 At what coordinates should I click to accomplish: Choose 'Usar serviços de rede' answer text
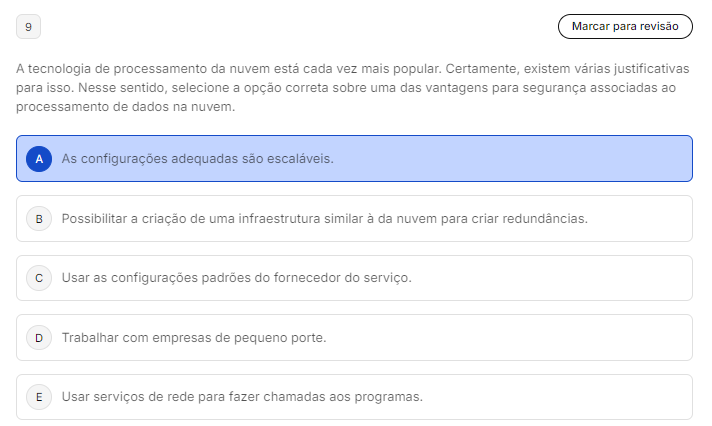click(242, 397)
